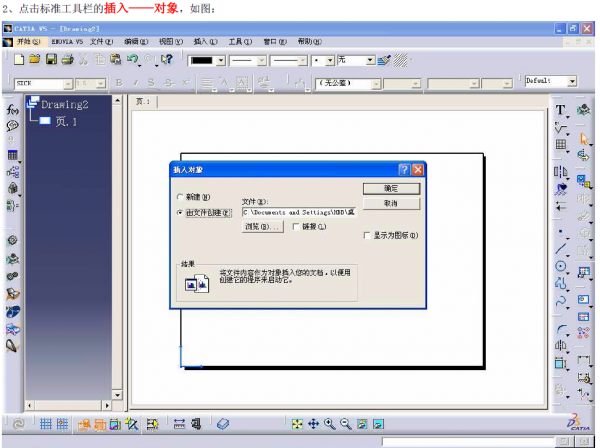
Task: Click the tree panel scroll up arrow
Action: tap(117, 101)
